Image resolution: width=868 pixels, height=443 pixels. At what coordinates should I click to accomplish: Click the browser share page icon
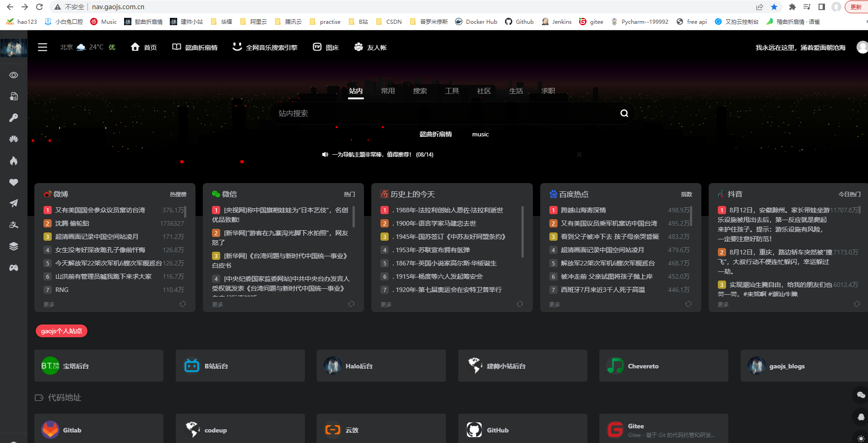759,7
